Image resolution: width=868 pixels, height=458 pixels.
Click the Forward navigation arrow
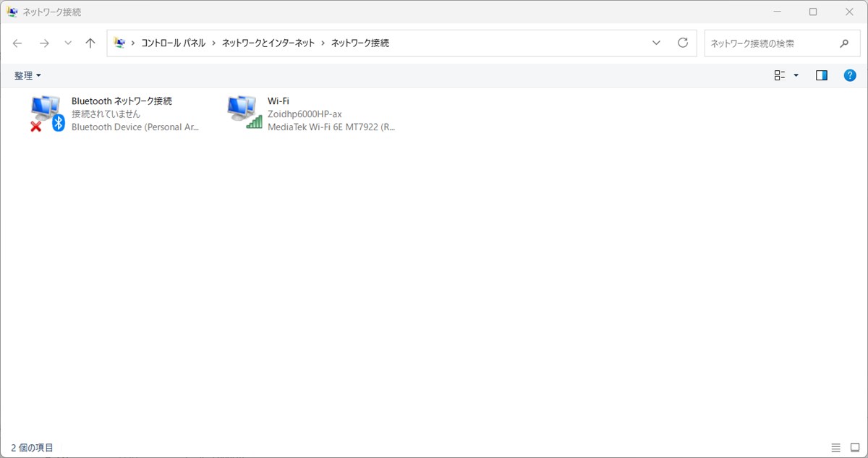[x=44, y=43]
